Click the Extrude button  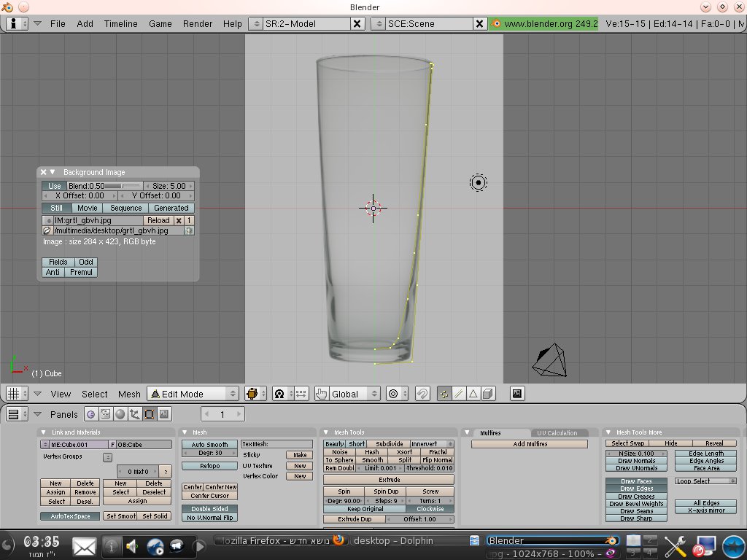(x=389, y=480)
